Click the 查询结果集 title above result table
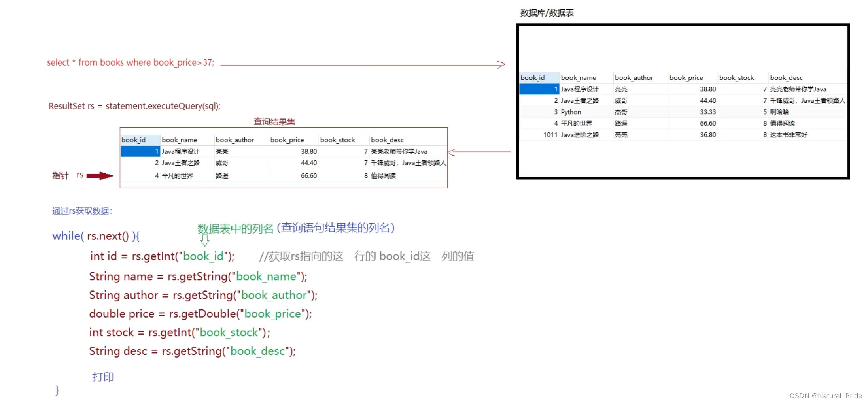The height and width of the screenshot is (403, 868). pos(274,121)
